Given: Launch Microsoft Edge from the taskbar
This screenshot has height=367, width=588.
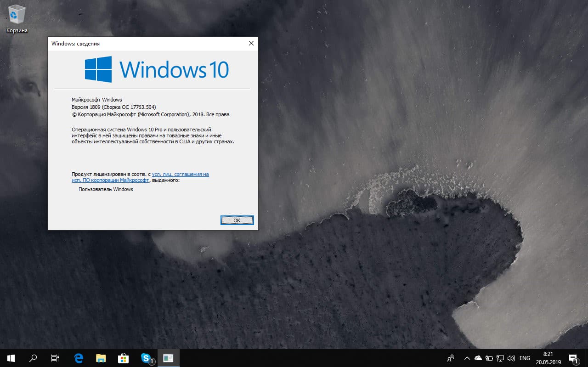Looking at the screenshot, I should point(78,358).
